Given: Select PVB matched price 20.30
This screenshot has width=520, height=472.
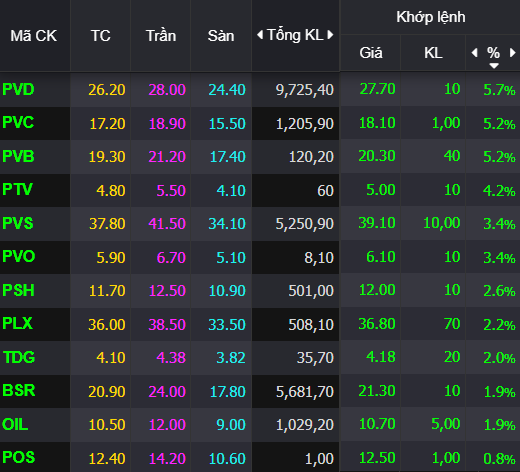Looking at the screenshot, I should pos(377,156).
